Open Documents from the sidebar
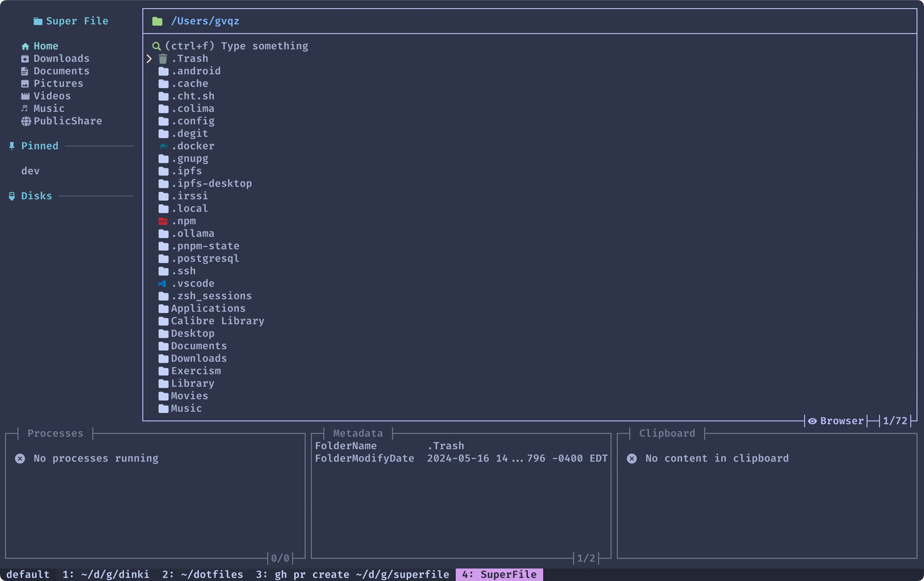Screen dimensions: 924x581 click(61, 71)
